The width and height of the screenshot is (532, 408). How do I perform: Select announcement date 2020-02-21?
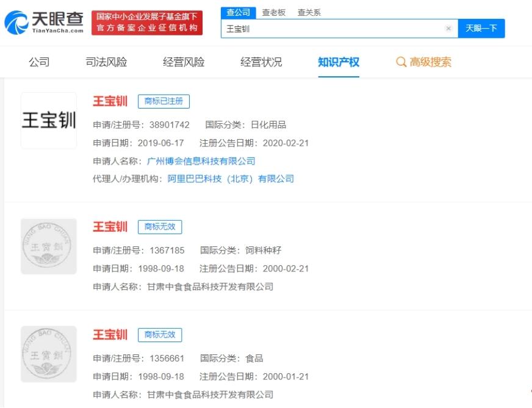[x=286, y=143]
